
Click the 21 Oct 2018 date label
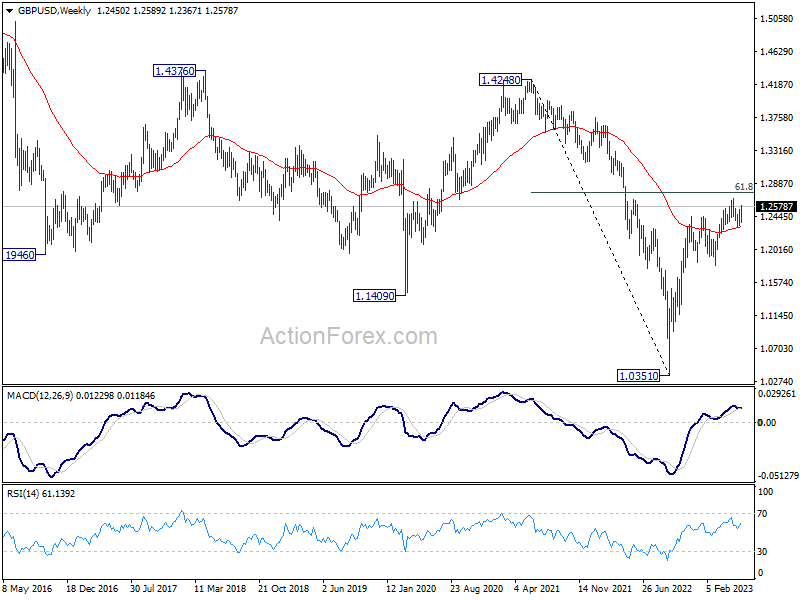tap(284, 588)
